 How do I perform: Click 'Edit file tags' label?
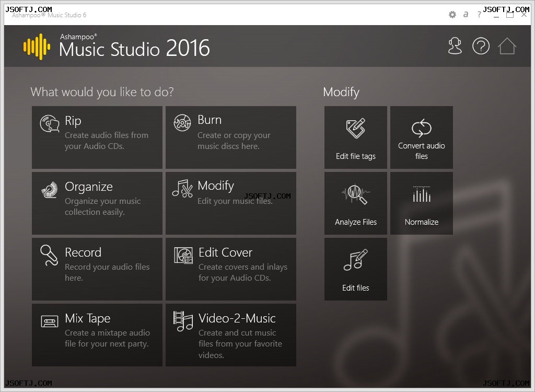[x=355, y=156]
